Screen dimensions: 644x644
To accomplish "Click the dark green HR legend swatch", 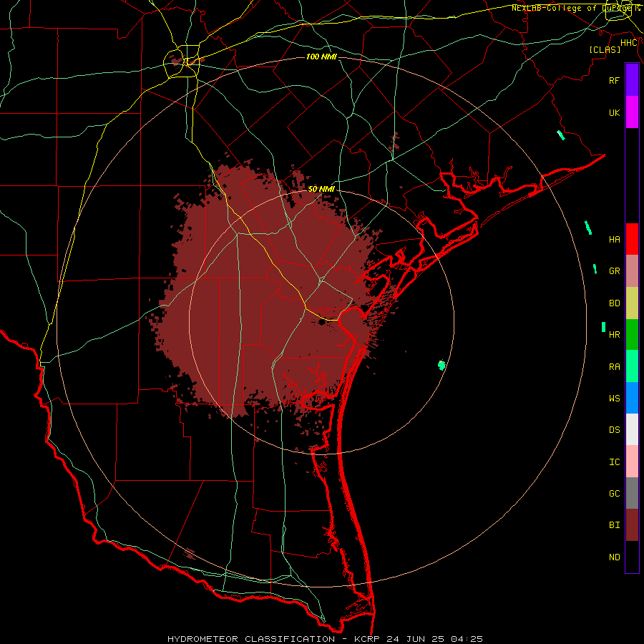I will point(632,335).
